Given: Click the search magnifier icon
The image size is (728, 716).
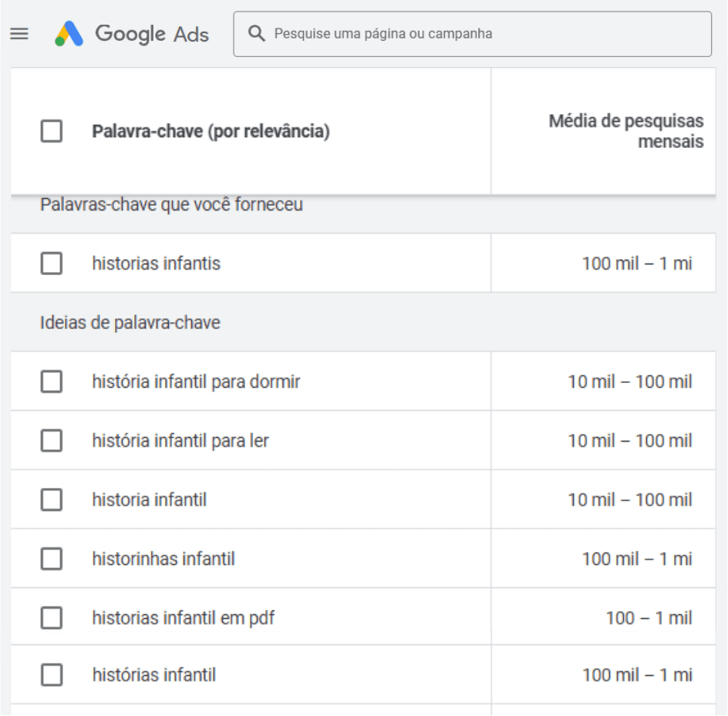Looking at the screenshot, I should tap(256, 34).
